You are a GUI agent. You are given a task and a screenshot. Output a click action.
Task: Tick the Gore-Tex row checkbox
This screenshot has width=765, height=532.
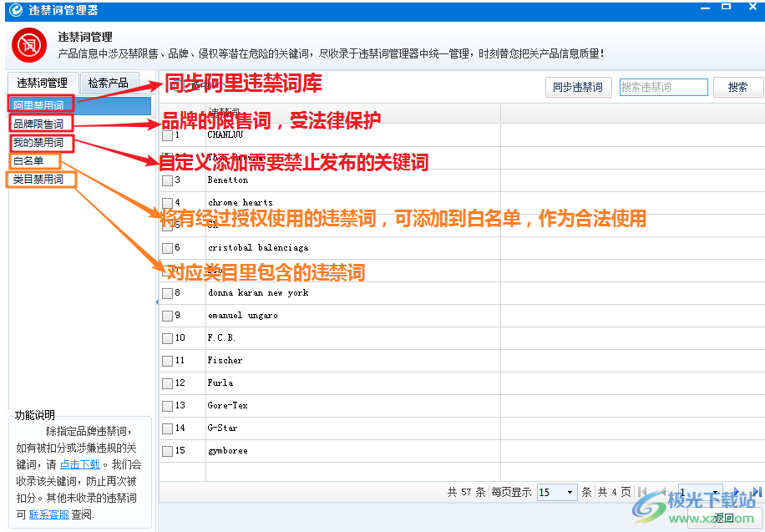pos(167,406)
